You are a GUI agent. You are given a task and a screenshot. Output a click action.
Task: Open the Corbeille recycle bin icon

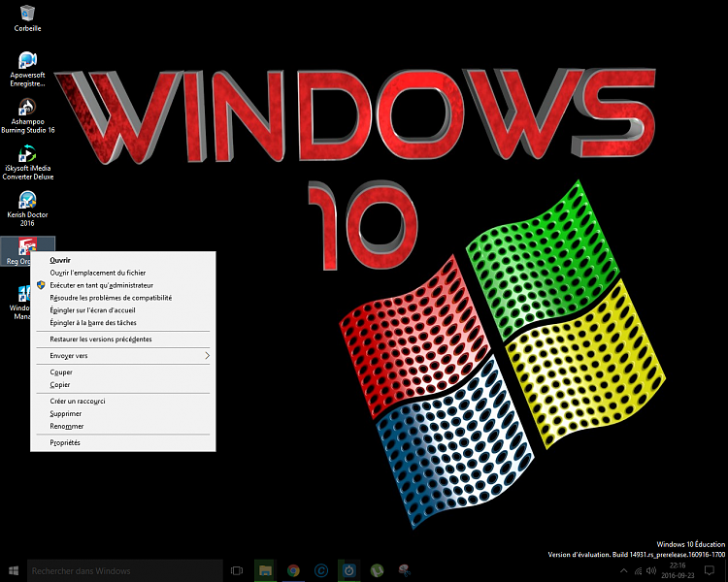pyautogui.click(x=27, y=18)
